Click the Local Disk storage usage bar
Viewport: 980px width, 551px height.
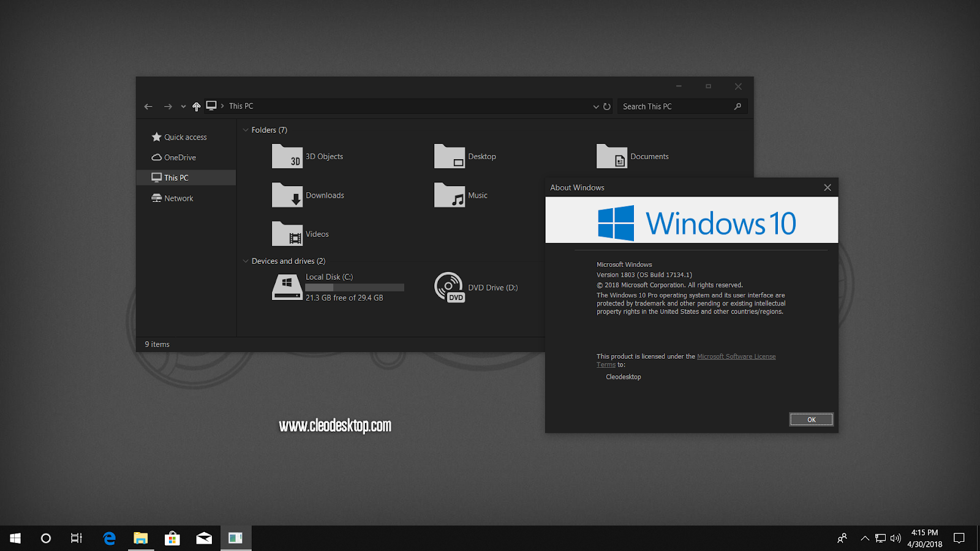pos(355,287)
